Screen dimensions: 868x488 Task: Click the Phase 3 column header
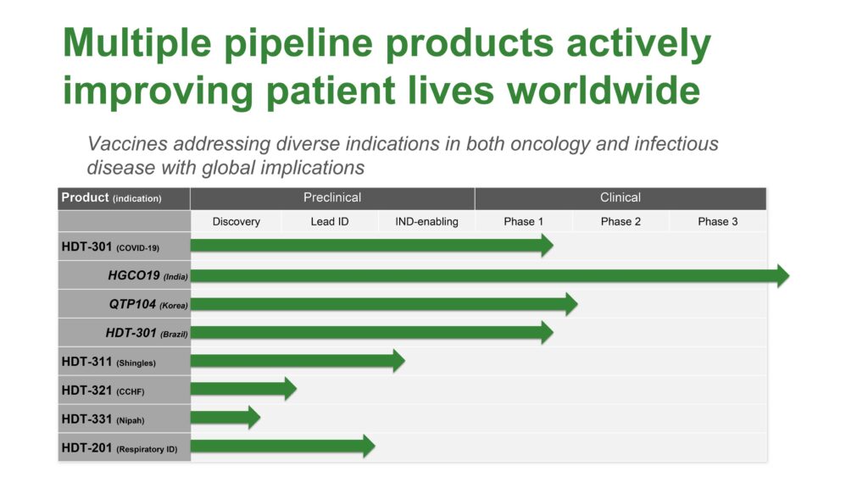click(x=717, y=221)
